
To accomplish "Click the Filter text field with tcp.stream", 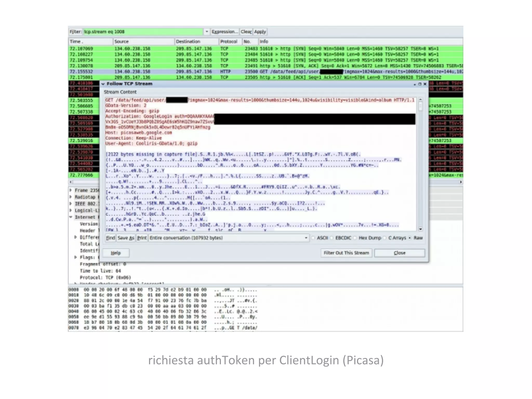I will click(x=143, y=32).
